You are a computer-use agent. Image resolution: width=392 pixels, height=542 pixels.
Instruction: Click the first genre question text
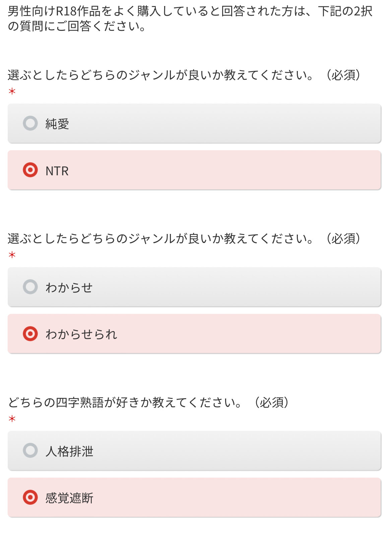click(x=161, y=75)
